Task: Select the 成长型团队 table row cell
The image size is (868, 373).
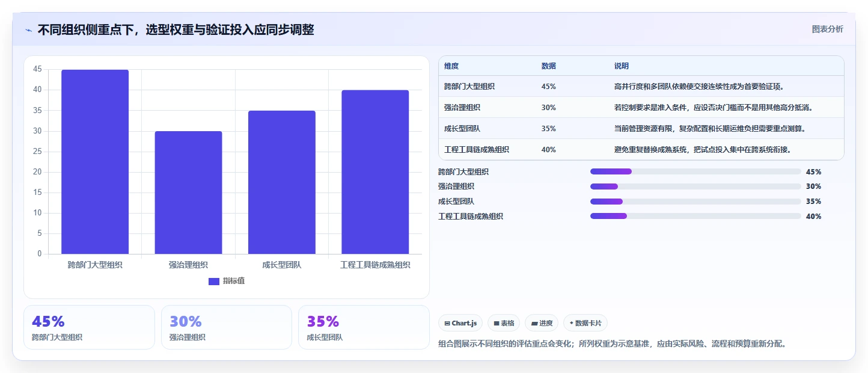Action: [x=462, y=129]
